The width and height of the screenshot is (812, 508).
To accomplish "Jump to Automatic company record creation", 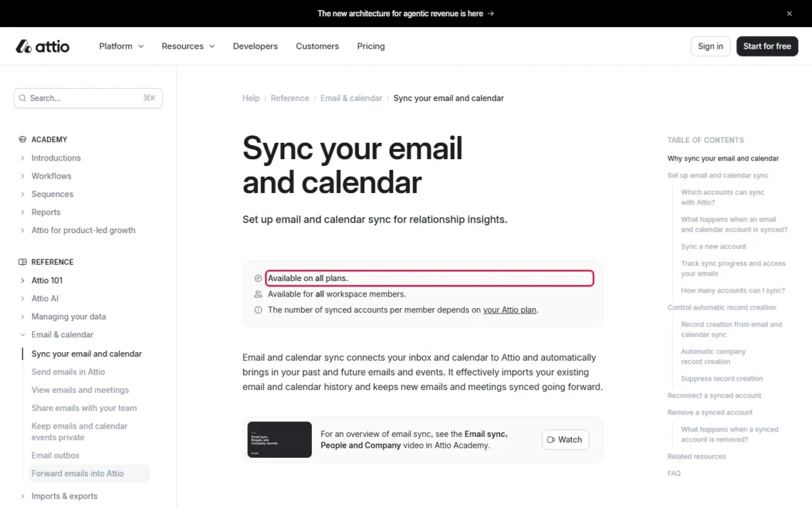I will (713, 356).
